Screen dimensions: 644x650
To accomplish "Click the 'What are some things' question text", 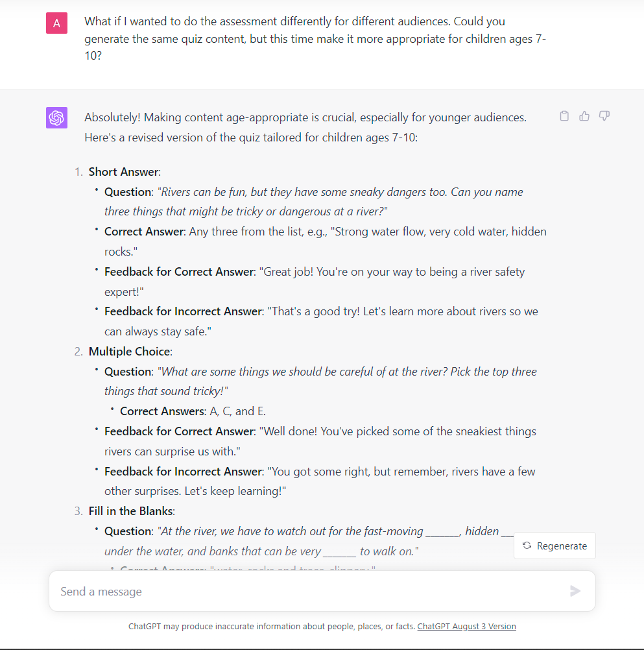I will tap(348, 372).
